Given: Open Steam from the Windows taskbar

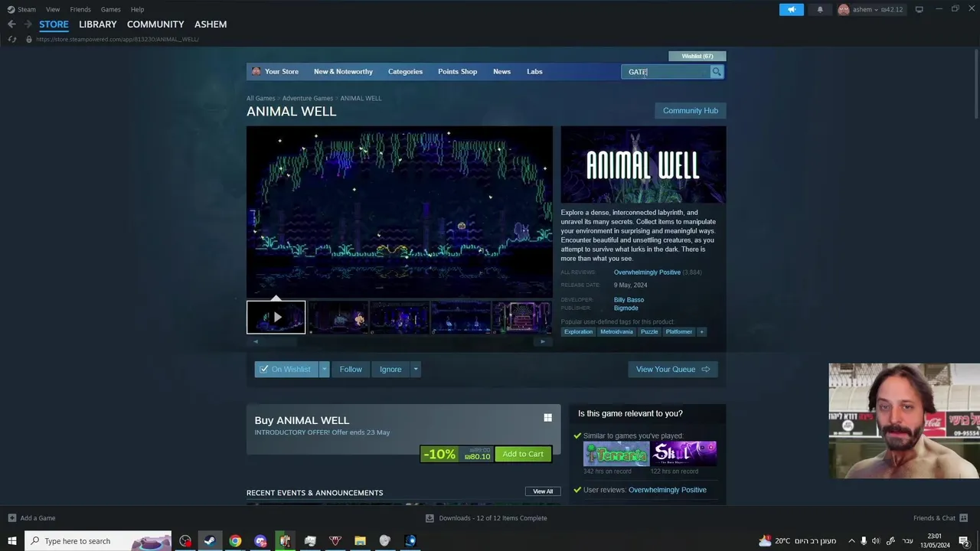Looking at the screenshot, I should coord(209,540).
